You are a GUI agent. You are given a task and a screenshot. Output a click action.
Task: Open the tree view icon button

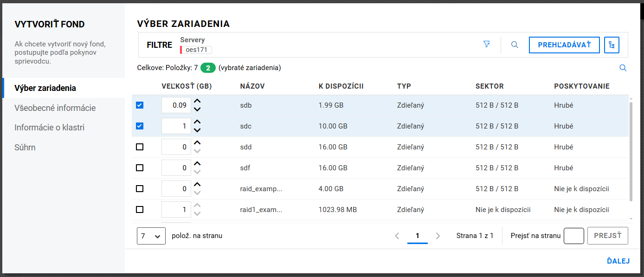pyautogui.click(x=612, y=45)
